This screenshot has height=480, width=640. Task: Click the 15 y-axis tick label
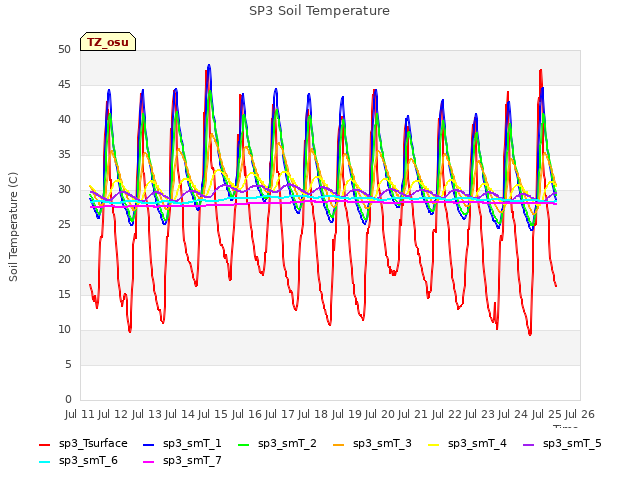coord(64,295)
